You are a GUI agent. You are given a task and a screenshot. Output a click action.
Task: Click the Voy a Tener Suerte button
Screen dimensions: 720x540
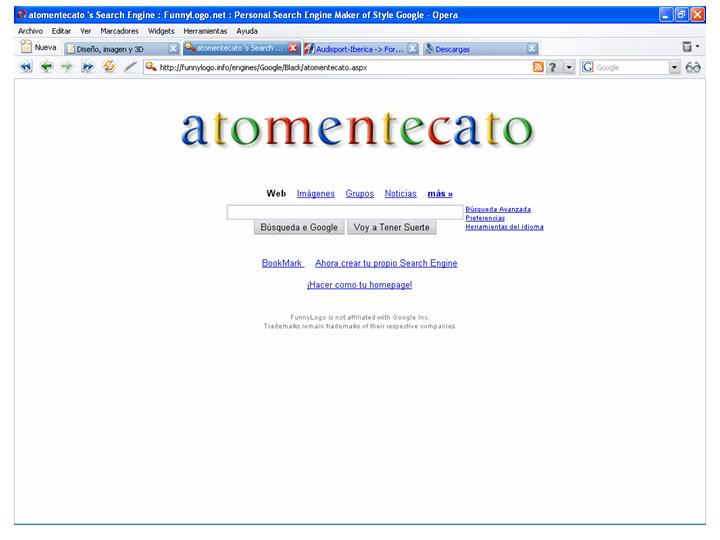392,227
